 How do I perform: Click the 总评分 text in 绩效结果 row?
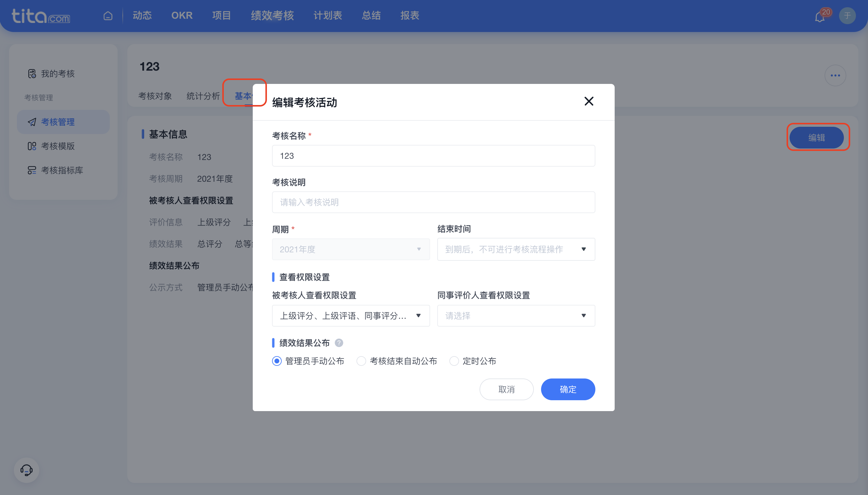click(210, 244)
